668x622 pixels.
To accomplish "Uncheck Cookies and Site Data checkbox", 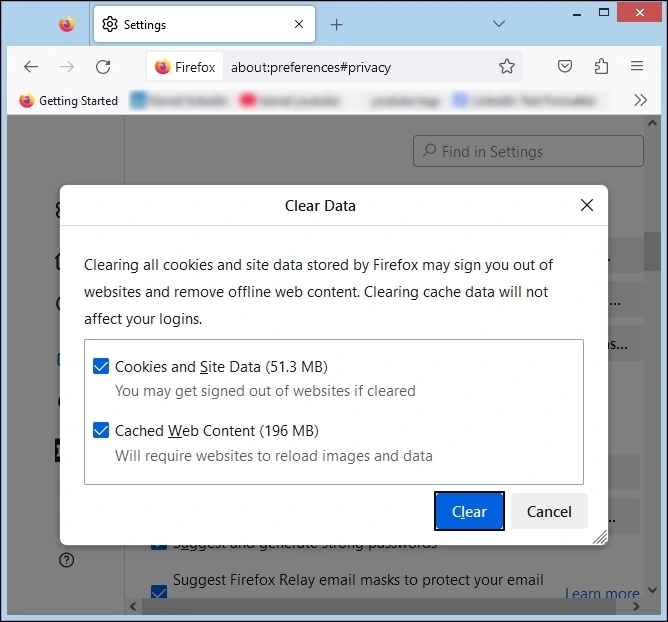I will point(101,366).
